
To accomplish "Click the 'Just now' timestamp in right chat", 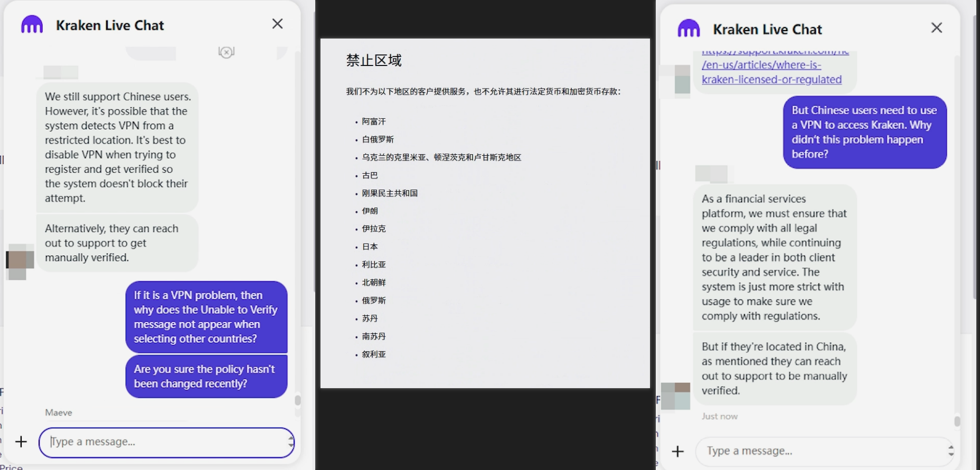I will [719, 416].
